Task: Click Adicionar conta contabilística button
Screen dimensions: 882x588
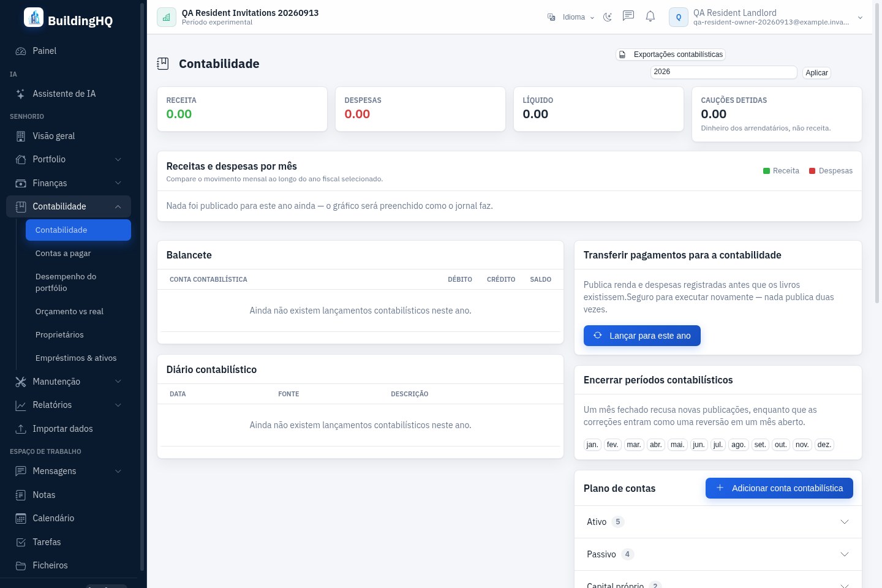Action: point(779,488)
